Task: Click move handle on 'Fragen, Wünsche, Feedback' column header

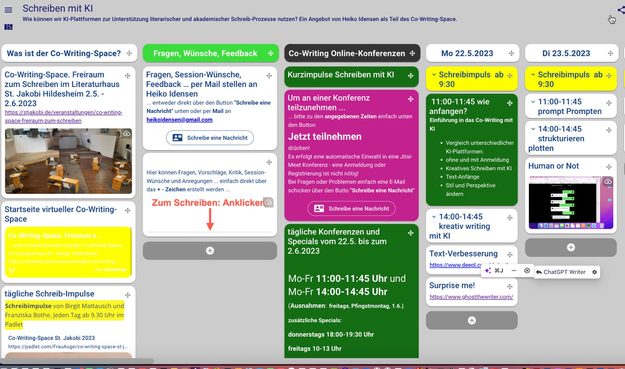Action: point(271,53)
